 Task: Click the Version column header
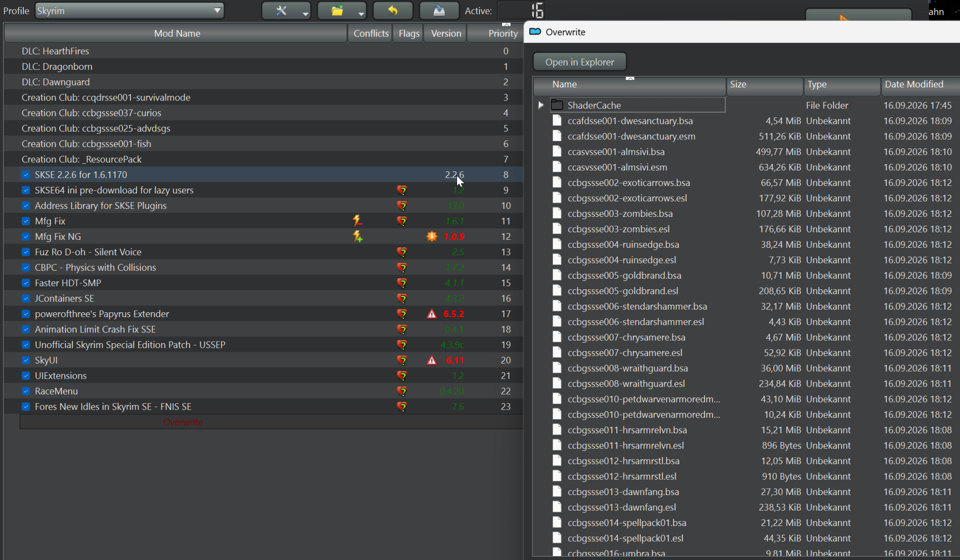coord(445,33)
